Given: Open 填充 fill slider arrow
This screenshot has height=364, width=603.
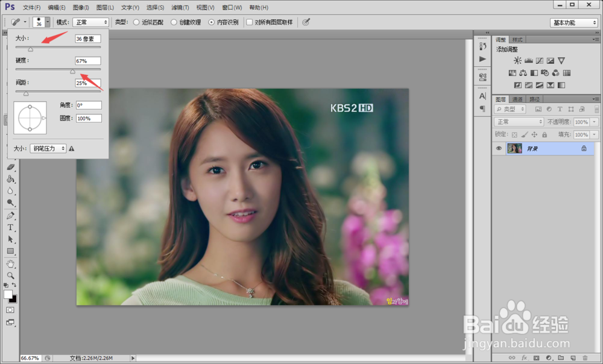Looking at the screenshot, I should point(594,134).
